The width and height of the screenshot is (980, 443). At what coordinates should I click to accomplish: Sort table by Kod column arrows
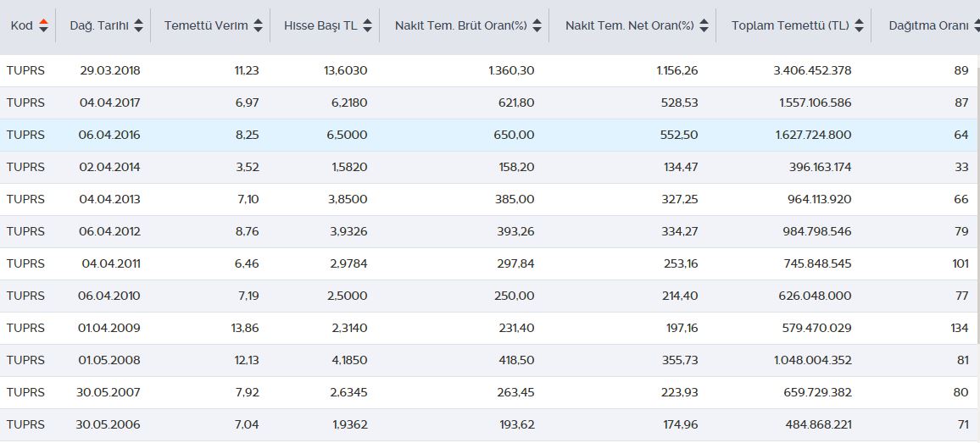(x=43, y=25)
